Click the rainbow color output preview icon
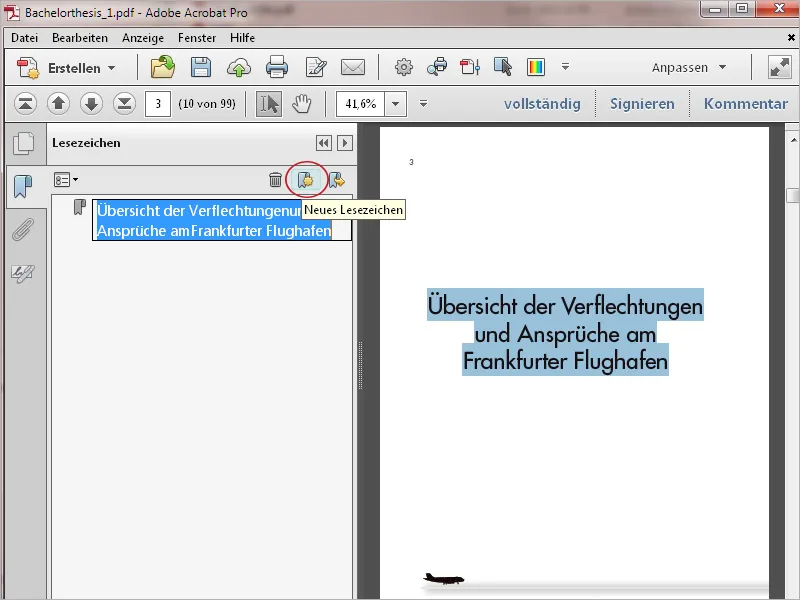This screenshot has width=800, height=600. (536, 67)
